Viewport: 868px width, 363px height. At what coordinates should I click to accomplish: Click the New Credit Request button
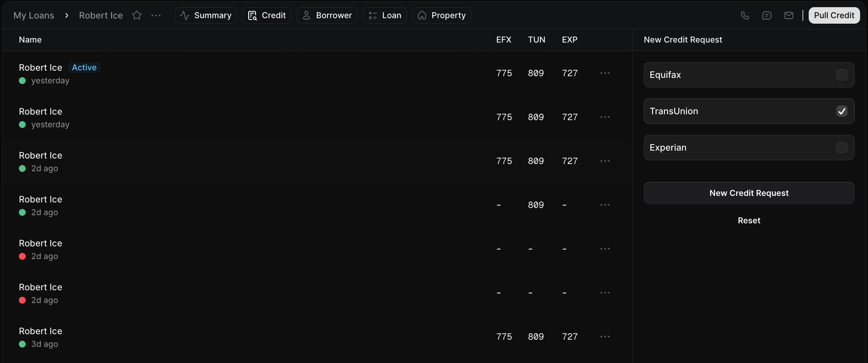pos(749,193)
